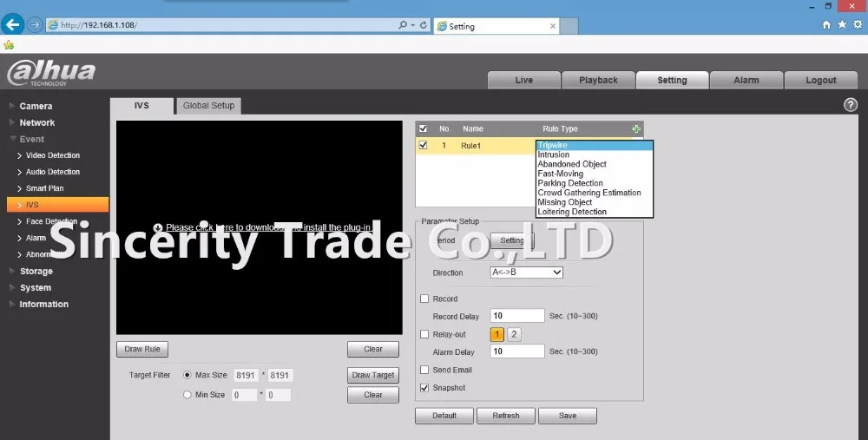Enable the Record checkbox
868x440 pixels.
pos(424,299)
